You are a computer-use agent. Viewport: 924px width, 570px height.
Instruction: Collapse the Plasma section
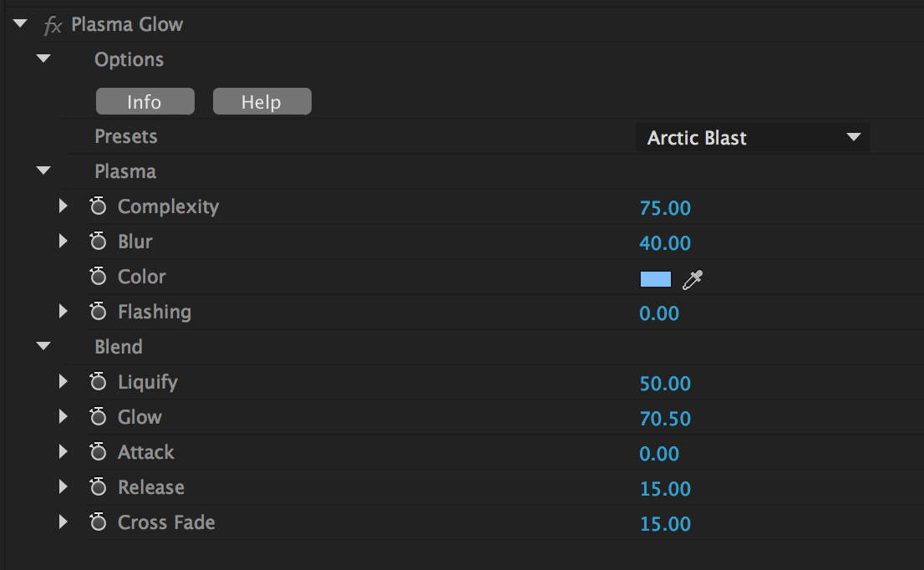click(43, 171)
